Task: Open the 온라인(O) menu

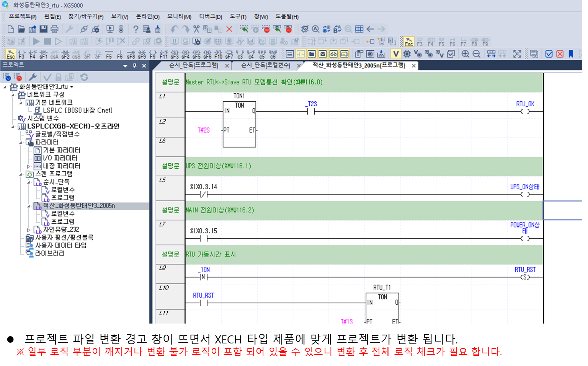Action: pyautogui.click(x=147, y=17)
